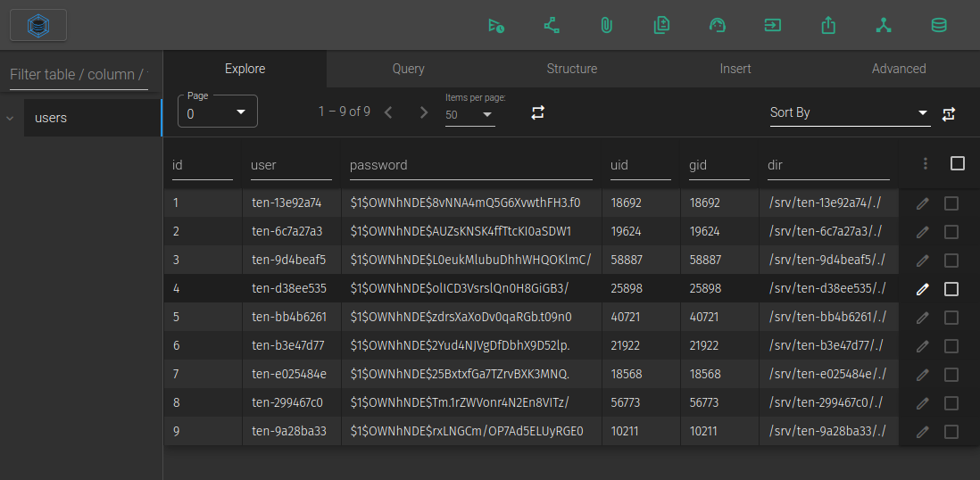Click the edit pencil for row 4
The image size is (980, 480).
(x=922, y=289)
